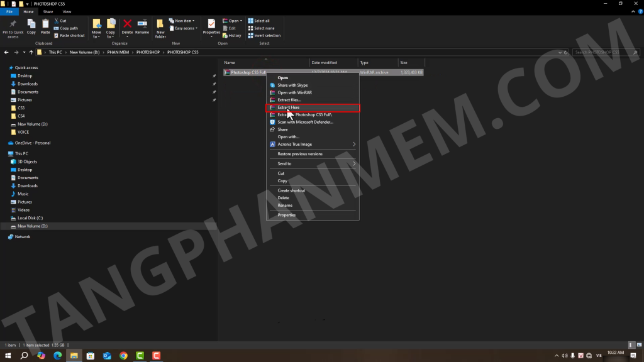This screenshot has width=644, height=362.
Task: Switch to large icons view in status bar
Action: point(639,345)
